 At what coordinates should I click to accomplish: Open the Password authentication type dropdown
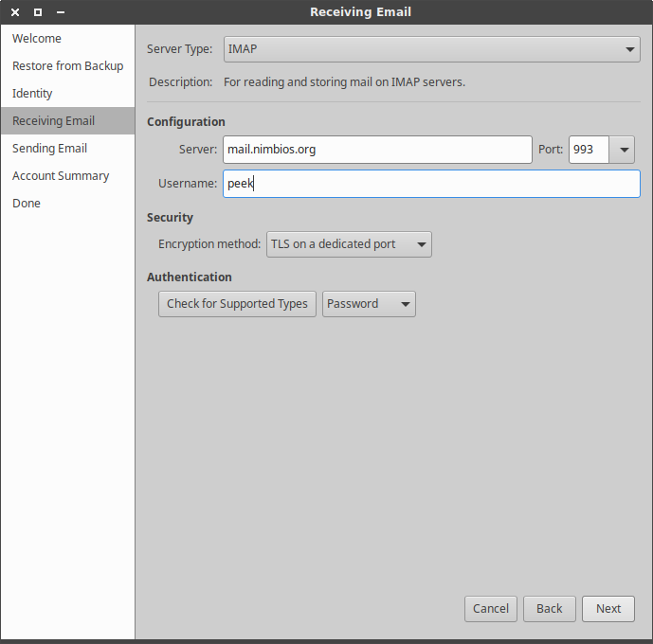pos(369,304)
